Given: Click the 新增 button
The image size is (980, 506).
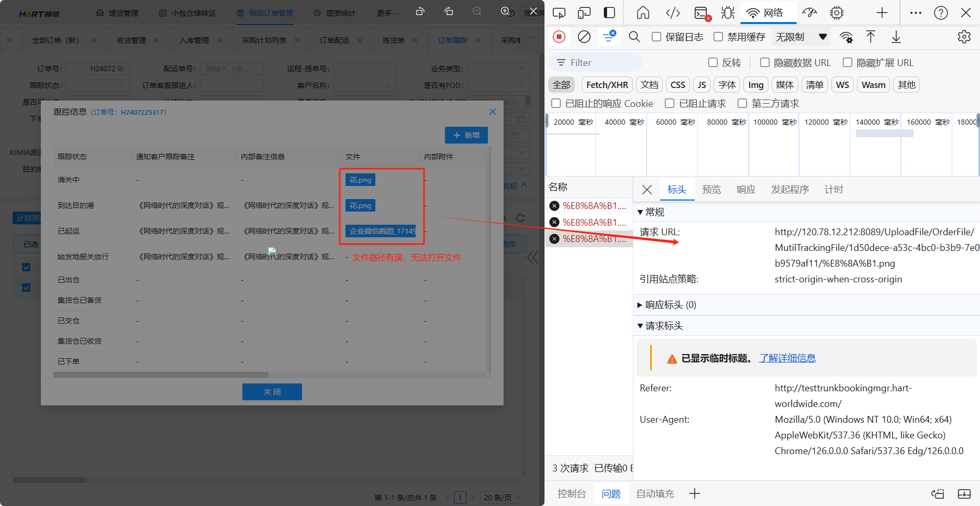Looking at the screenshot, I should tap(466, 135).
